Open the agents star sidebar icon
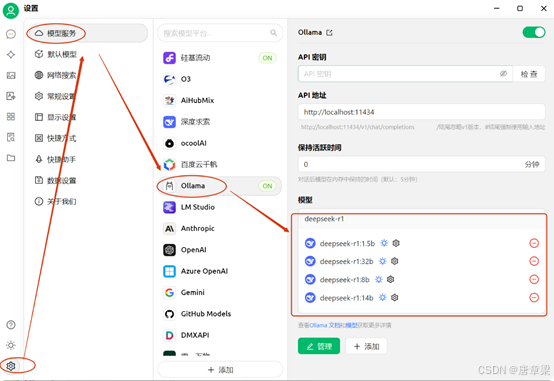The height and width of the screenshot is (381, 554). [11, 54]
